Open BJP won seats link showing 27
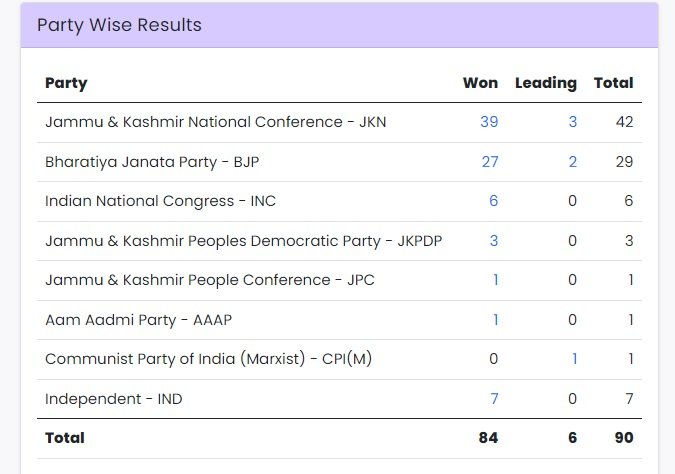 point(490,162)
